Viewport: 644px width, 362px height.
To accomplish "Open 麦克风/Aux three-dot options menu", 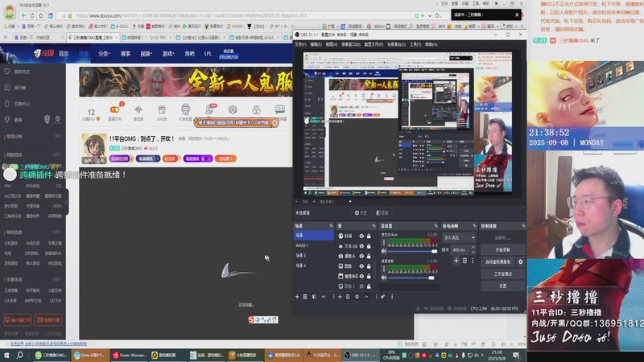I will coord(384,243).
